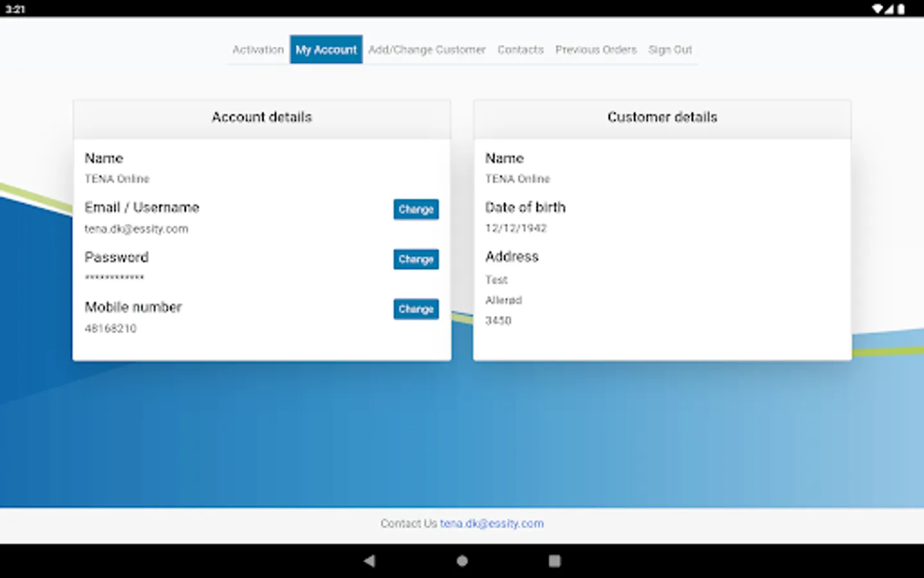The width and height of the screenshot is (924, 578).
Task: Open the Activation tab
Action: click(258, 49)
